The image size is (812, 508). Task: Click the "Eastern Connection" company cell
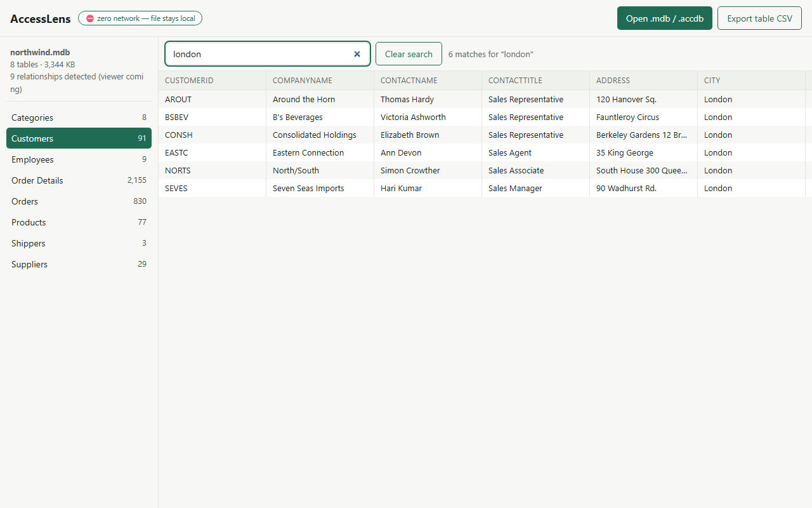coord(320,152)
